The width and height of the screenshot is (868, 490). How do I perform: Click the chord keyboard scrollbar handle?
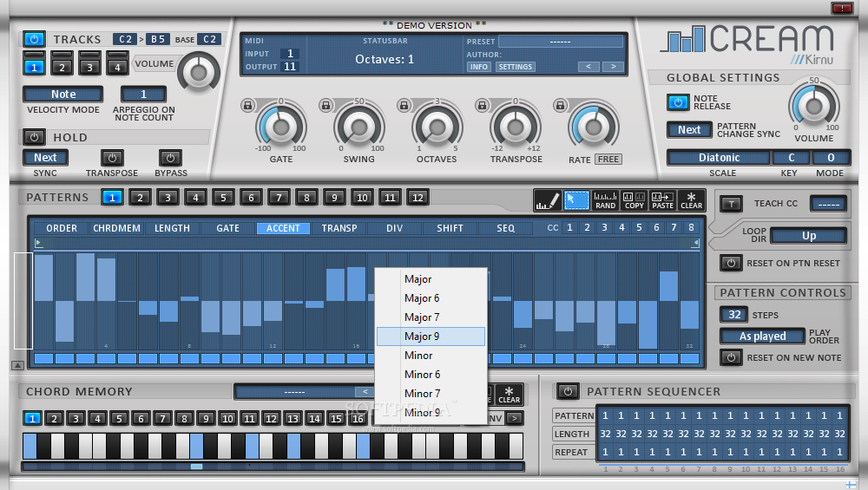tap(196, 467)
